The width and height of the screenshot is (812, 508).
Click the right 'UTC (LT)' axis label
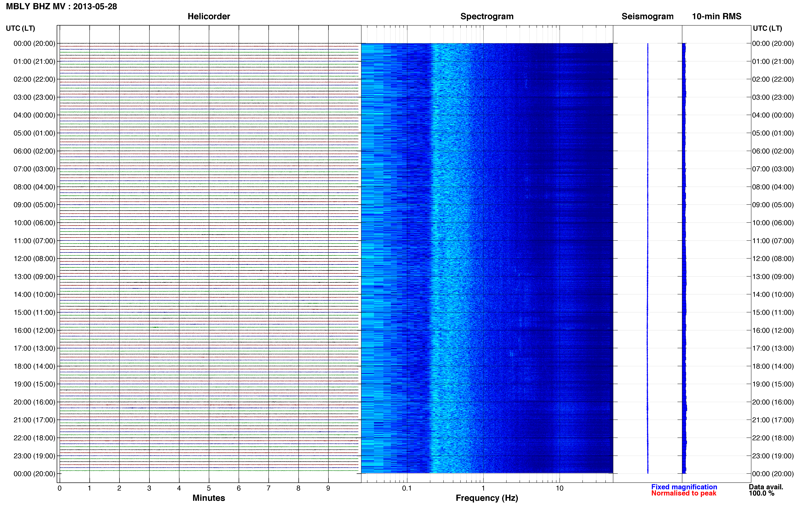point(767,28)
